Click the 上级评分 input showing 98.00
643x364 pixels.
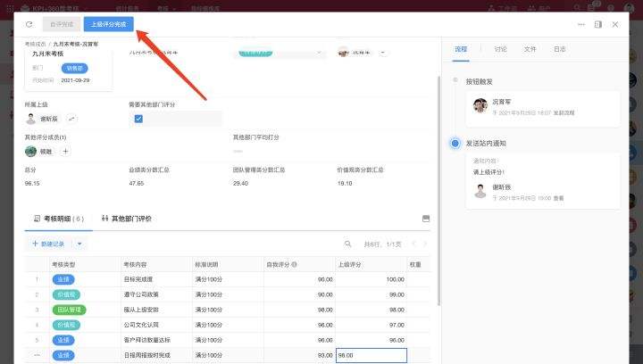click(370, 355)
